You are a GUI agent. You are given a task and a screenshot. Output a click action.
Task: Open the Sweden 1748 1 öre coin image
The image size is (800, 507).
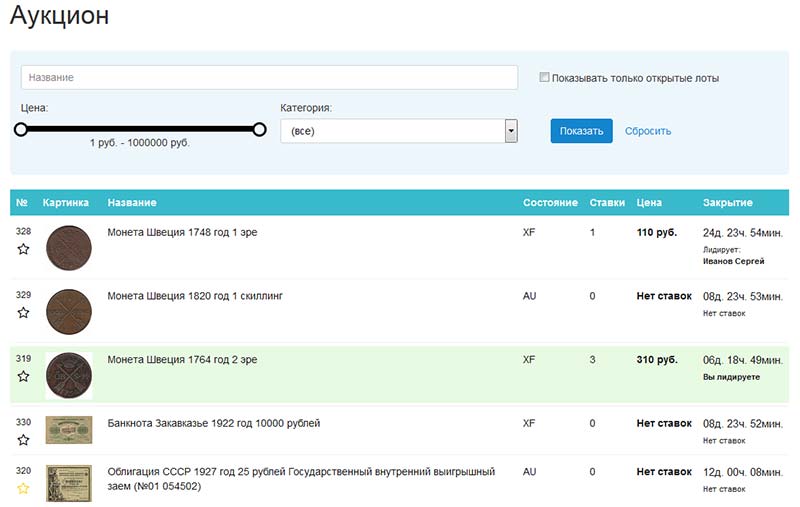69,246
